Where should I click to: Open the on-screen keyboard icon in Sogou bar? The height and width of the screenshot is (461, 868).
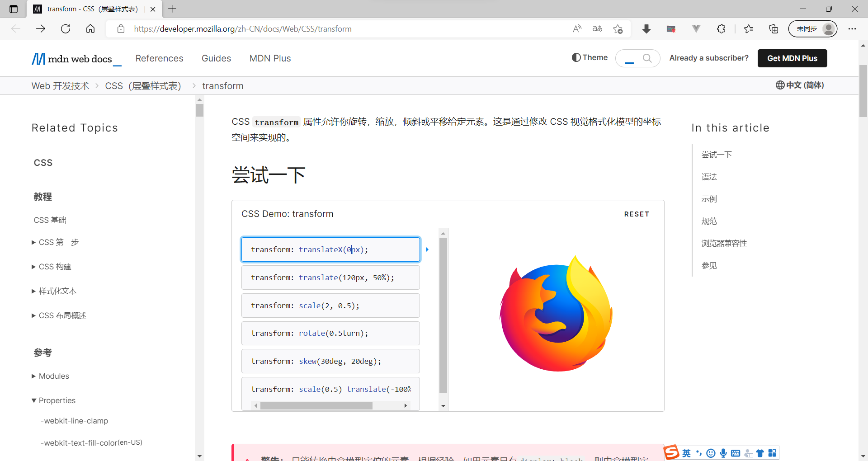[x=736, y=453]
